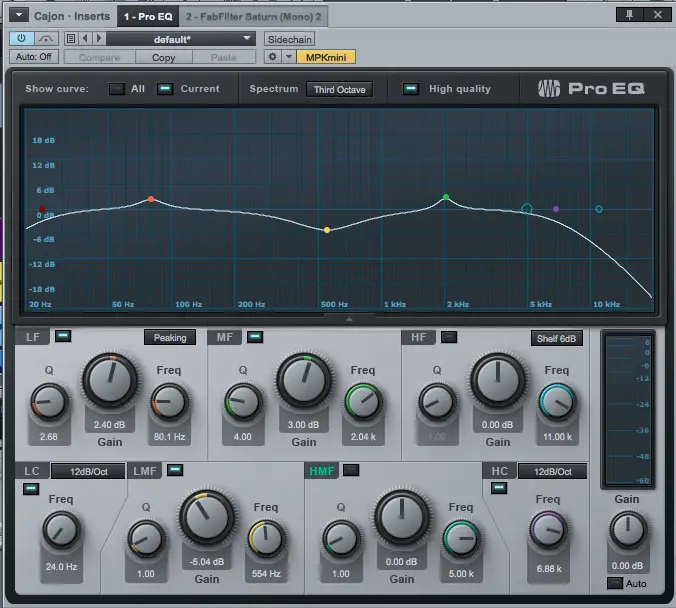
Task: Click the LC frequency value 24.0 Hz
Action: pos(61,567)
